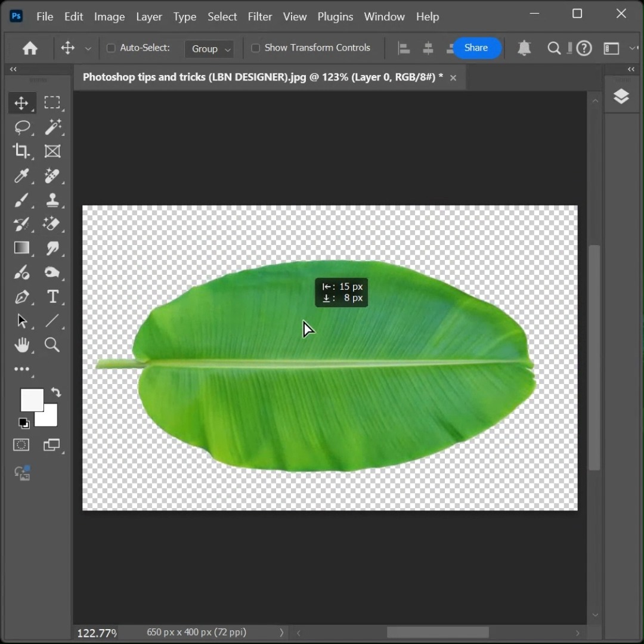The height and width of the screenshot is (644, 644).
Task: Click the zoom percentage field 122.77%
Action: [97, 633]
